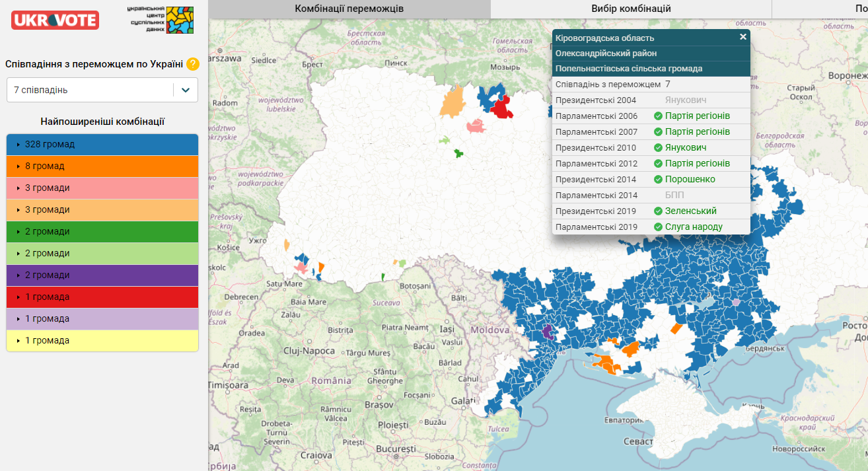The height and width of the screenshot is (471, 868).
Task: Click the UKR VOTE logo
Action: (x=55, y=20)
